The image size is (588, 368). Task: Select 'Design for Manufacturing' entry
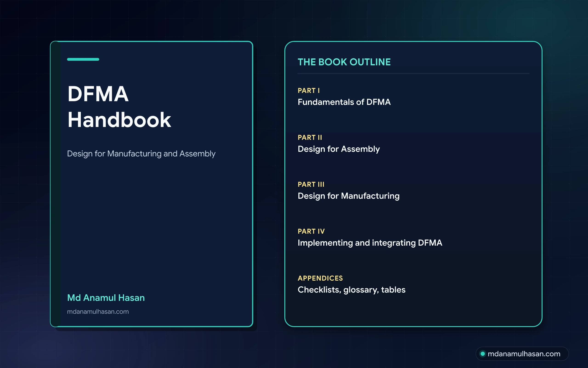point(349,196)
